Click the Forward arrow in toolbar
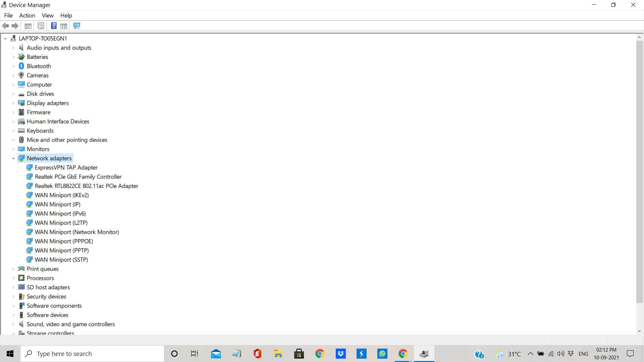The width and height of the screenshot is (644, 362). pyautogui.click(x=15, y=26)
